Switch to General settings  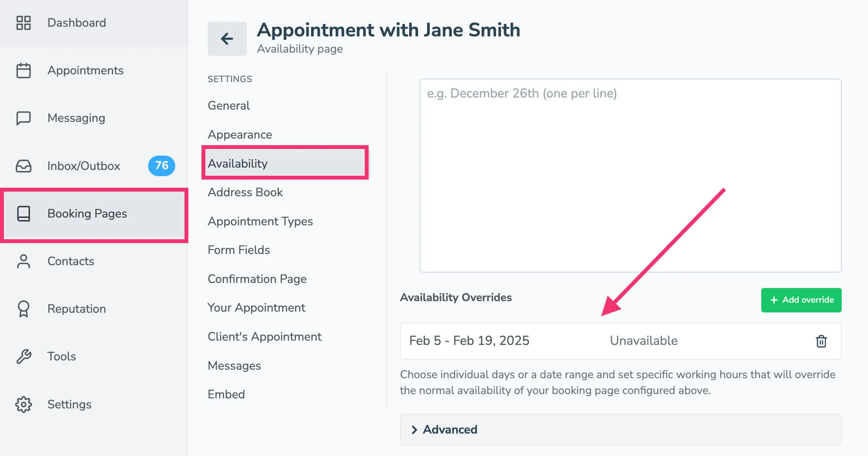(228, 105)
